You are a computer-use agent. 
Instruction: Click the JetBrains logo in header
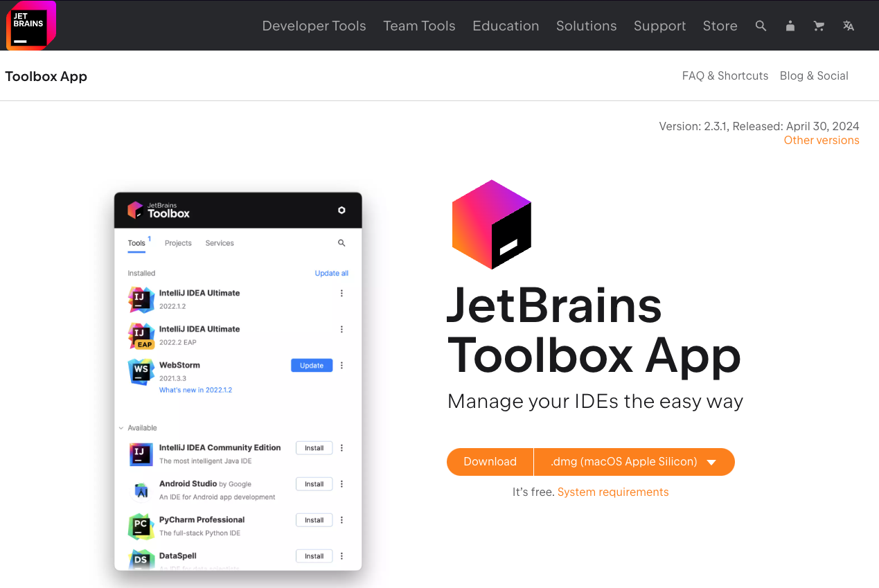click(x=30, y=26)
